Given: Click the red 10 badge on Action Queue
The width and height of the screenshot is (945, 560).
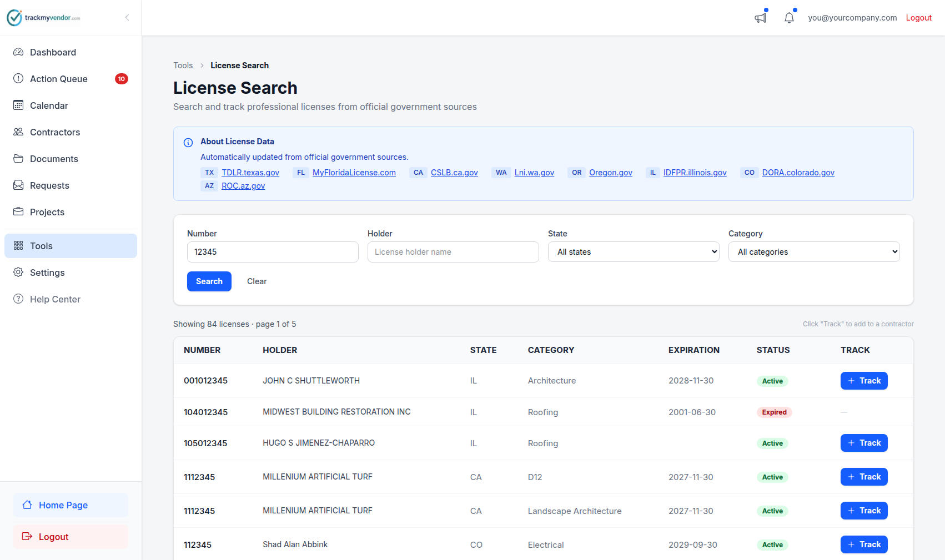Looking at the screenshot, I should [x=122, y=79].
